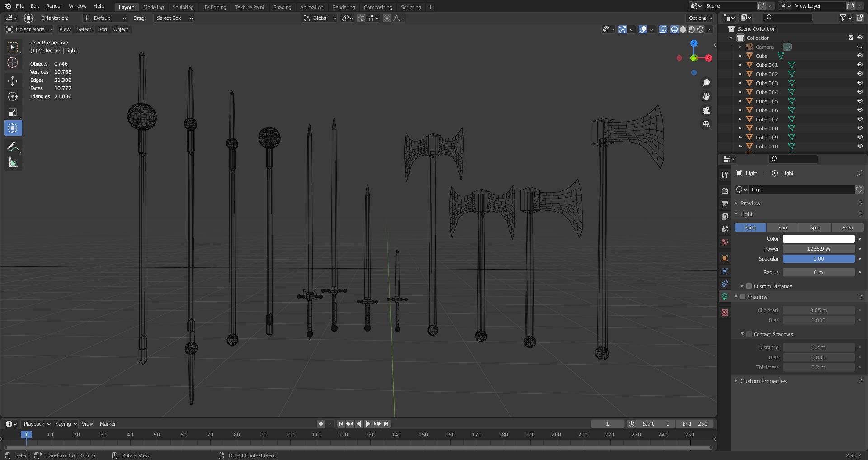
Task: Open the Options dropdown
Action: coord(700,18)
